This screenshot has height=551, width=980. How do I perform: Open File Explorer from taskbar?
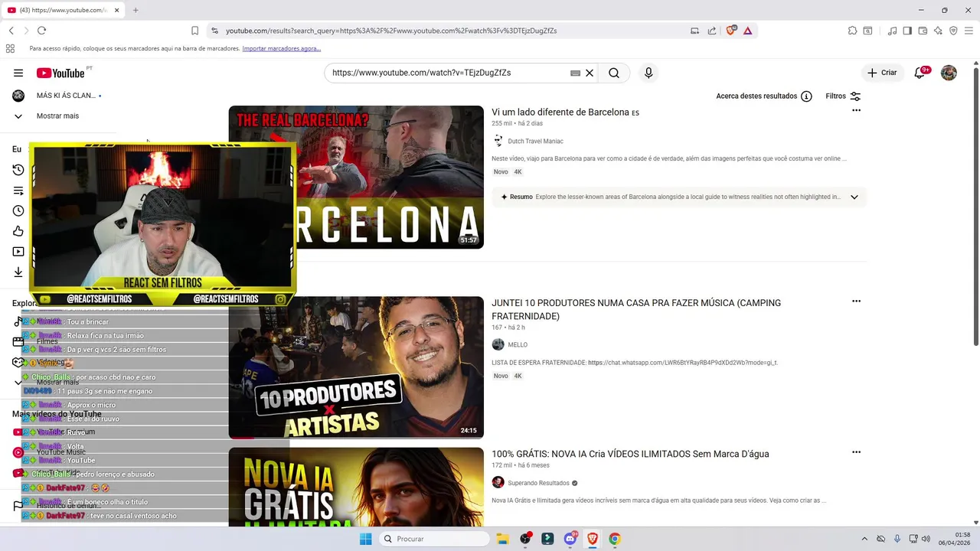[503, 539]
